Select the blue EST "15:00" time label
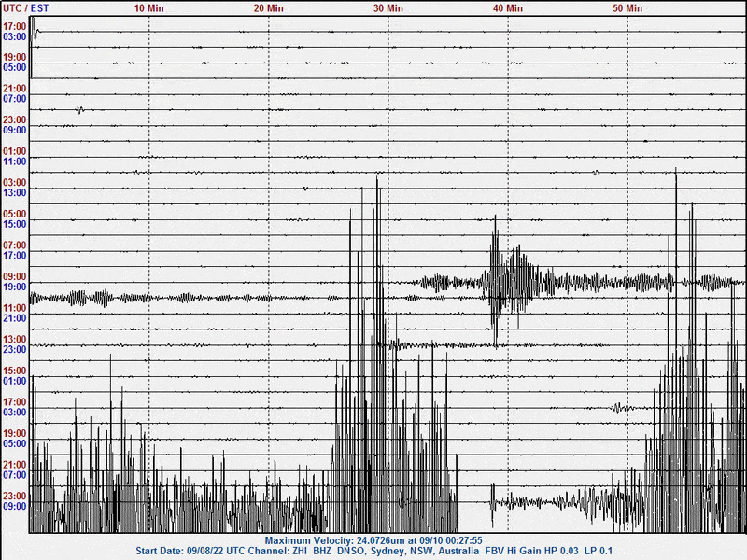The image size is (747, 560). 14,224
